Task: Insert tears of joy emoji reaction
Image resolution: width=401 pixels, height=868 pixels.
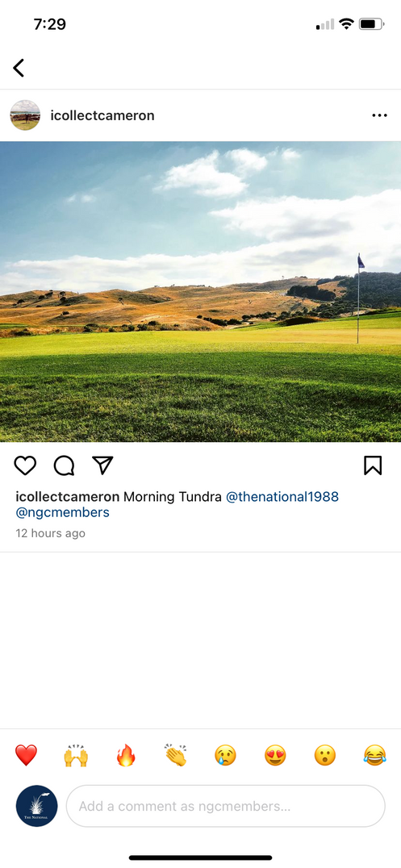Action: coord(375,755)
